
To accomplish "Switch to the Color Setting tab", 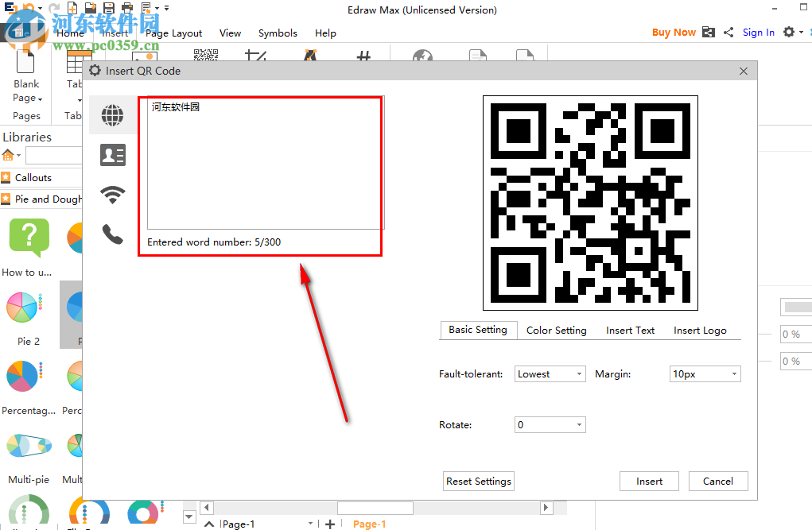I will pyautogui.click(x=555, y=330).
